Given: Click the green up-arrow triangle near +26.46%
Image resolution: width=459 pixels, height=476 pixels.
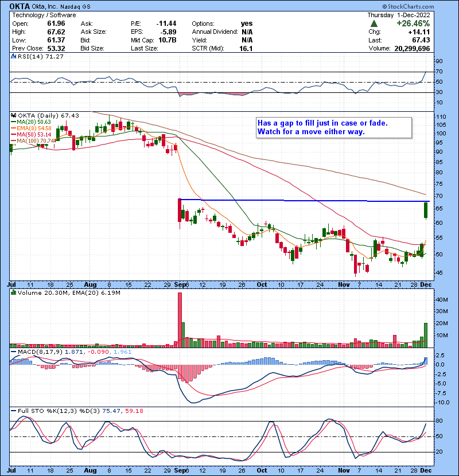Looking at the screenshot, I should (x=374, y=24).
